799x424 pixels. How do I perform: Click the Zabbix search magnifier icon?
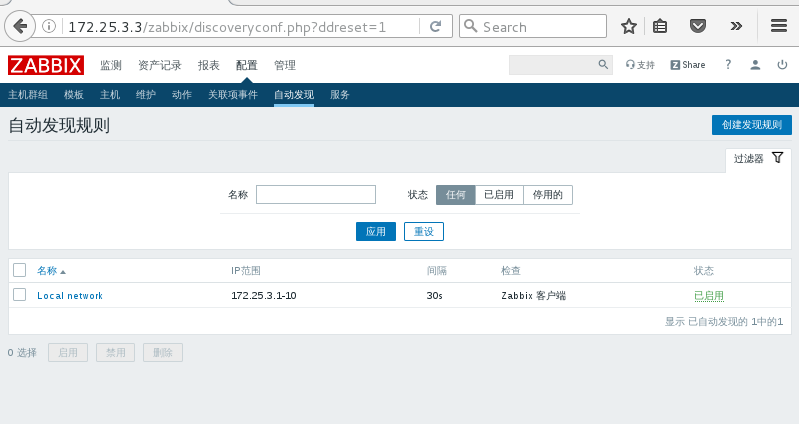pos(603,65)
